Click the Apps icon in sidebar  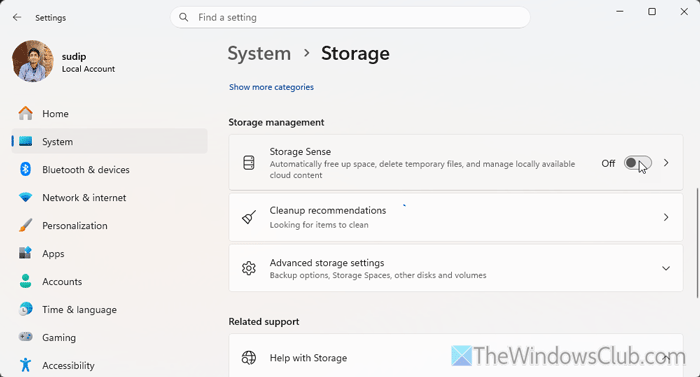(x=25, y=253)
